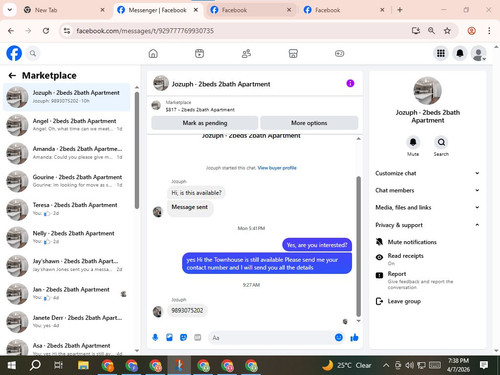Open the Marketplace storefront icon
This screenshot has width=500, height=375.
pos(293,53)
